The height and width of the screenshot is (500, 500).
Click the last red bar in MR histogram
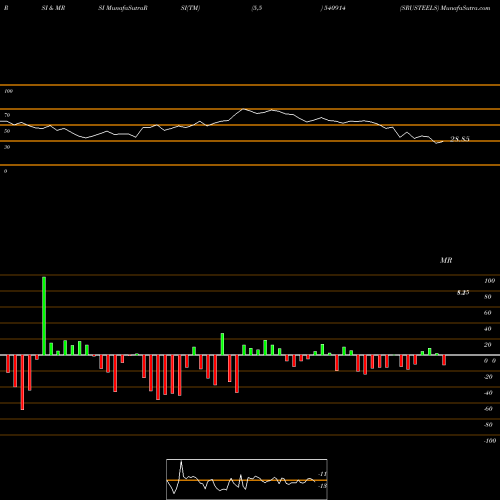pos(444,360)
